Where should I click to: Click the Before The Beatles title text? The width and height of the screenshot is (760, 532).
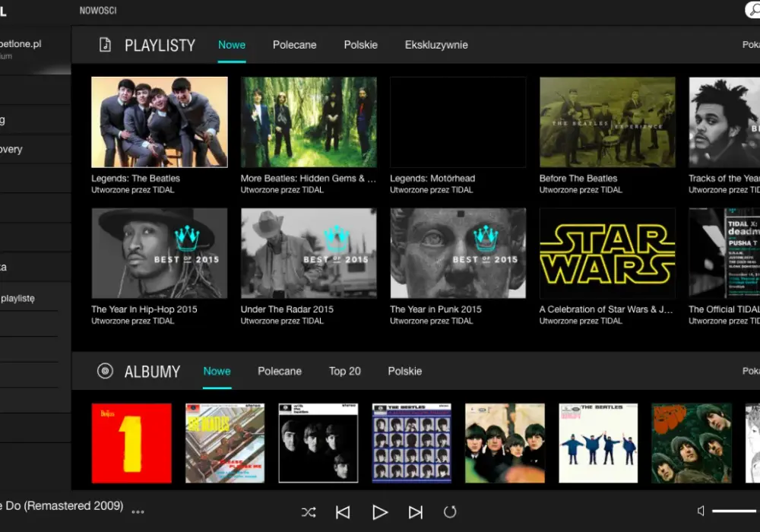(578, 179)
